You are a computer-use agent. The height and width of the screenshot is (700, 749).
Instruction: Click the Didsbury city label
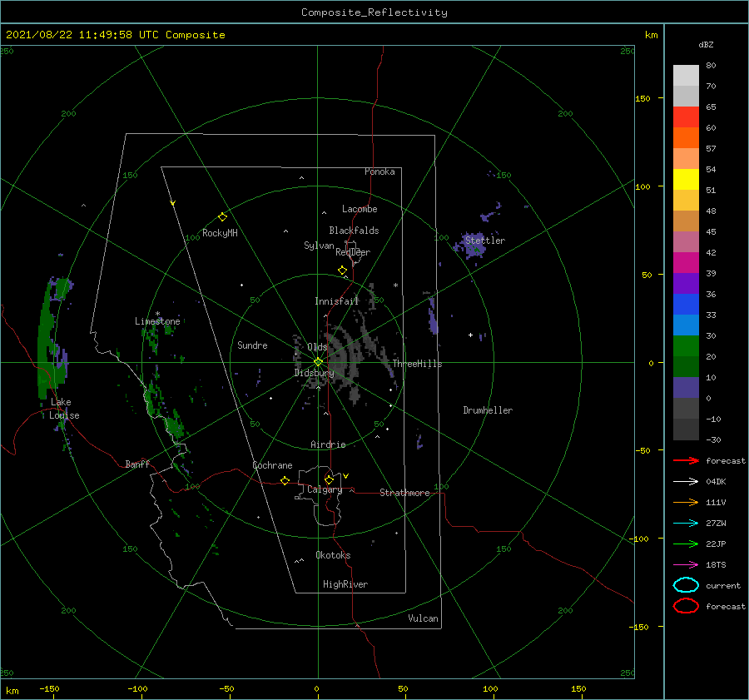tap(314, 373)
